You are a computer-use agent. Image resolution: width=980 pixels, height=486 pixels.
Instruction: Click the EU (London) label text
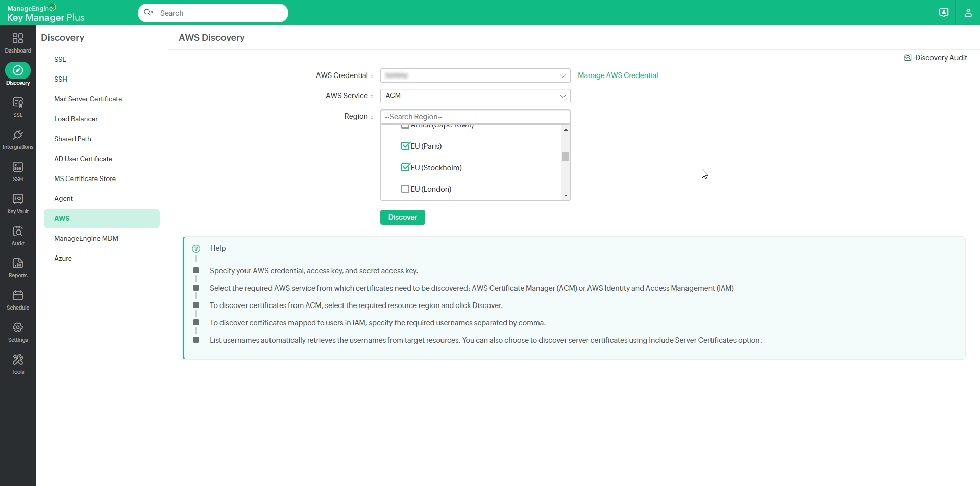tap(431, 189)
